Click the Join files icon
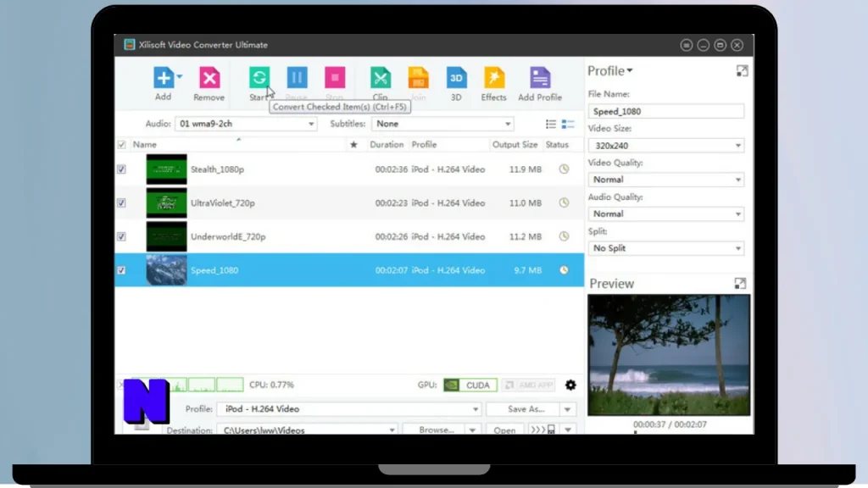This screenshot has width=868, height=488. (x=419, y=77)
